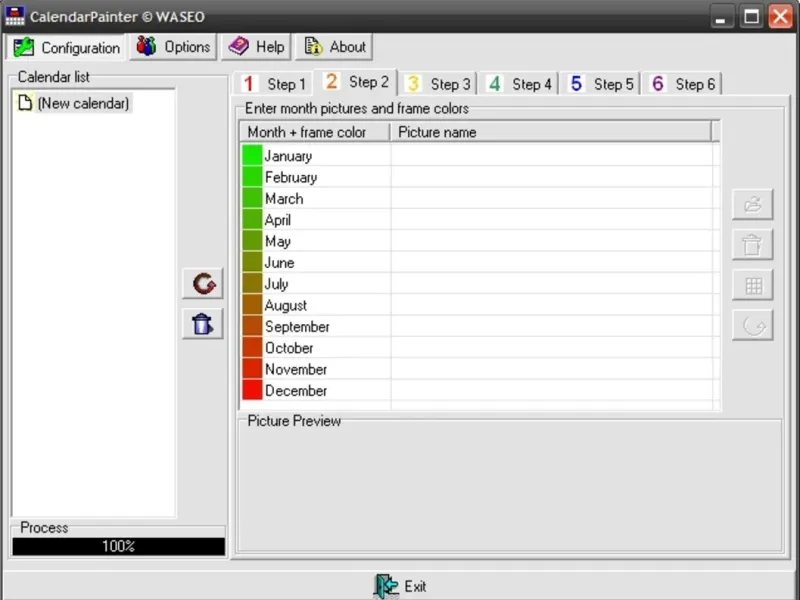Open the Help tab

(256, 47)
